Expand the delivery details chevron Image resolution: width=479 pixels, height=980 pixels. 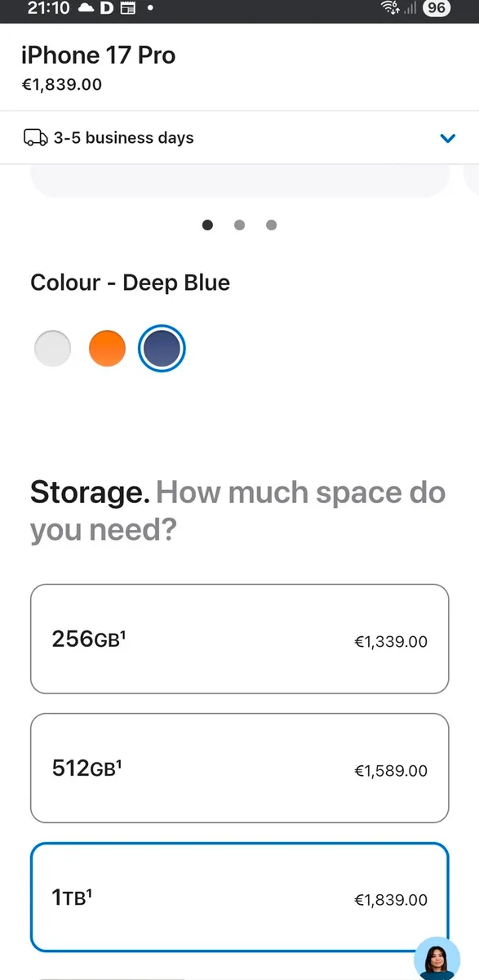click(x=447, y=138)
